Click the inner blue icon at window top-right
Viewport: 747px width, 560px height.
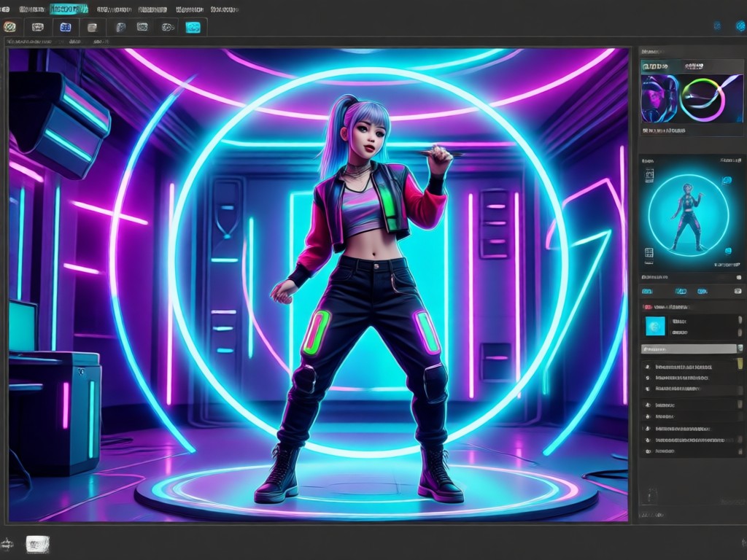click(x=718, y=26)
